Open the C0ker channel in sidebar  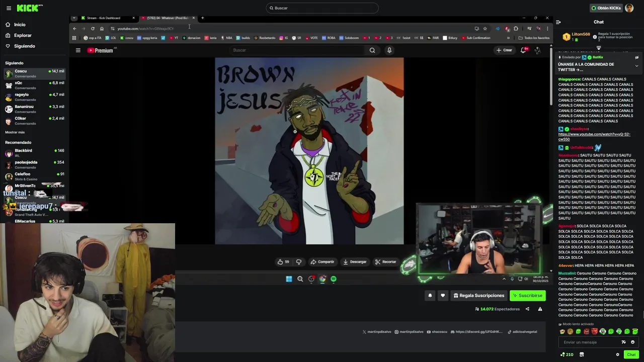34,121
